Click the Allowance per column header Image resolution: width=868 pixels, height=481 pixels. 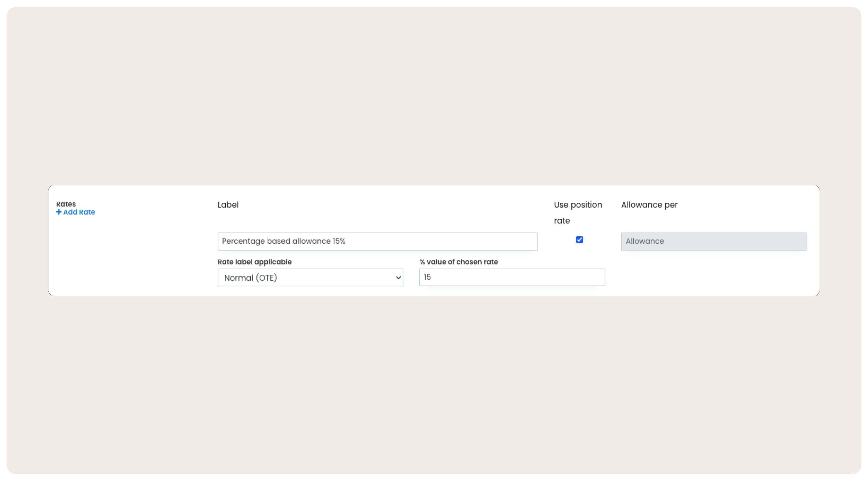point(649,205)
